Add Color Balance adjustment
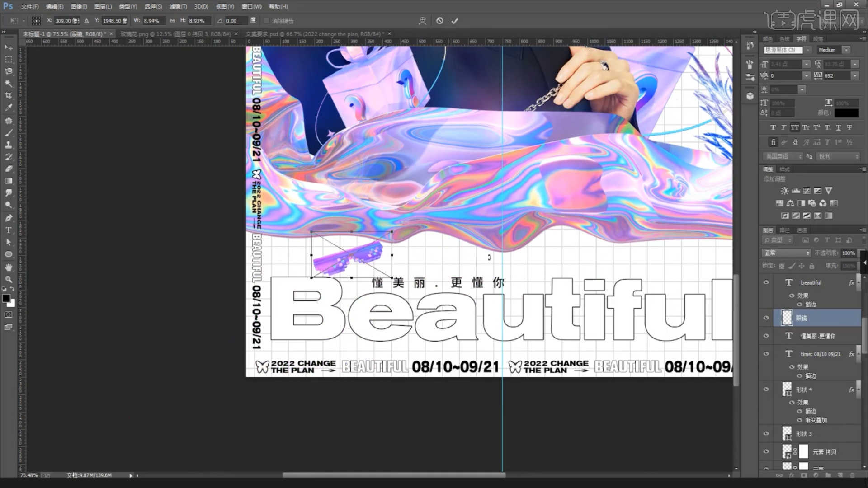The height and width of the screenshot is (488, 868). coord(790,203)
